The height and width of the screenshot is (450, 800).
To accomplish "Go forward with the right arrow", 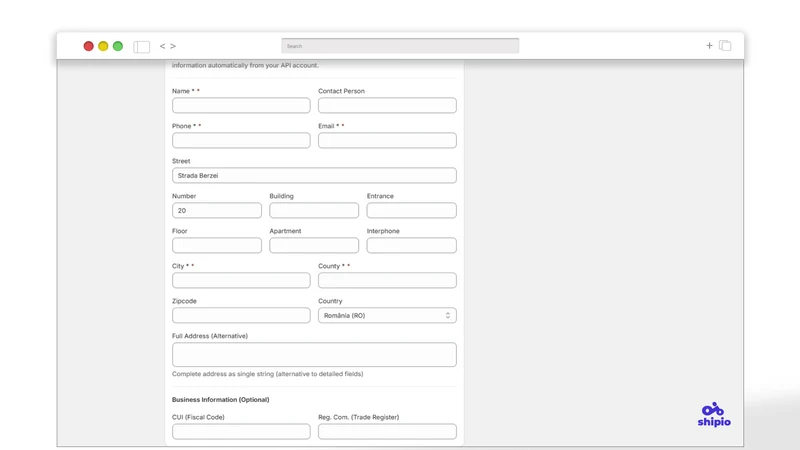I will [173, 46].
